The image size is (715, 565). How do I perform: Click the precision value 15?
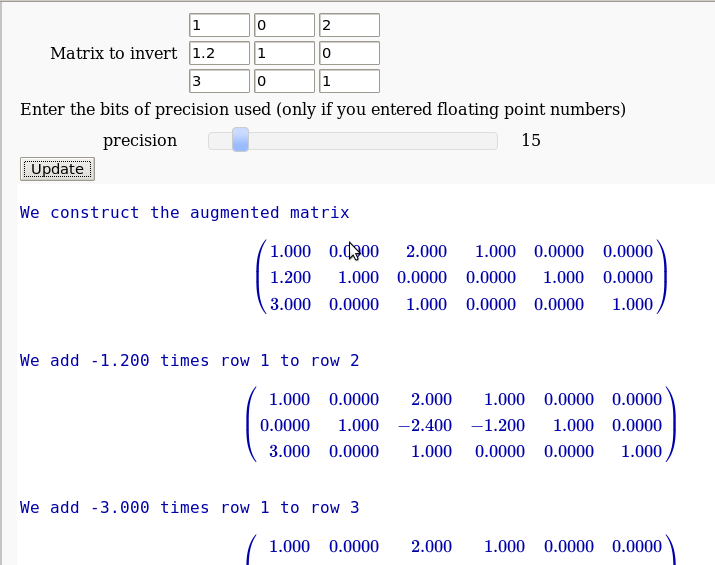tap(531, 141)
